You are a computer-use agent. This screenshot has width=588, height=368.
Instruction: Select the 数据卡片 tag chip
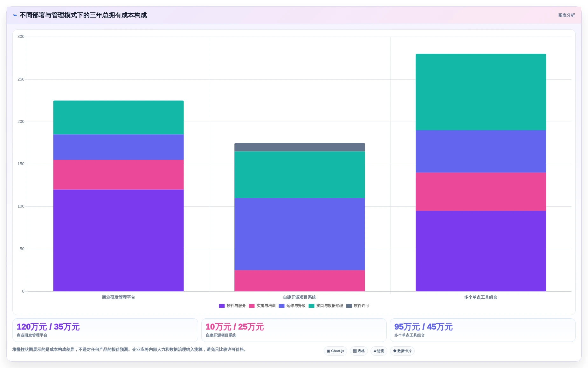pyautogui.click(x=402, y=351)
